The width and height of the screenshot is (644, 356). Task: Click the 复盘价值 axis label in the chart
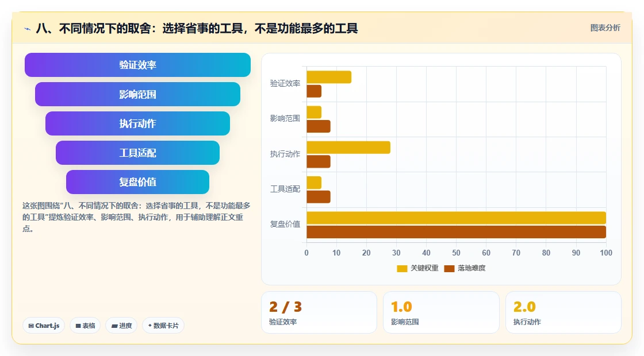tap(285, 225)
